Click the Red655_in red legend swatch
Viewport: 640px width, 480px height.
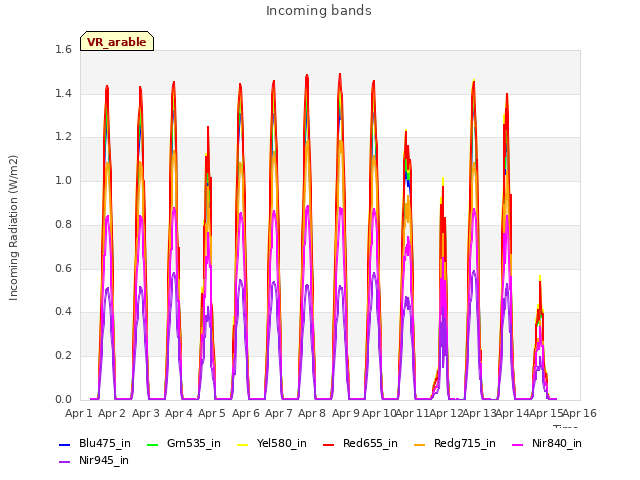329,444
